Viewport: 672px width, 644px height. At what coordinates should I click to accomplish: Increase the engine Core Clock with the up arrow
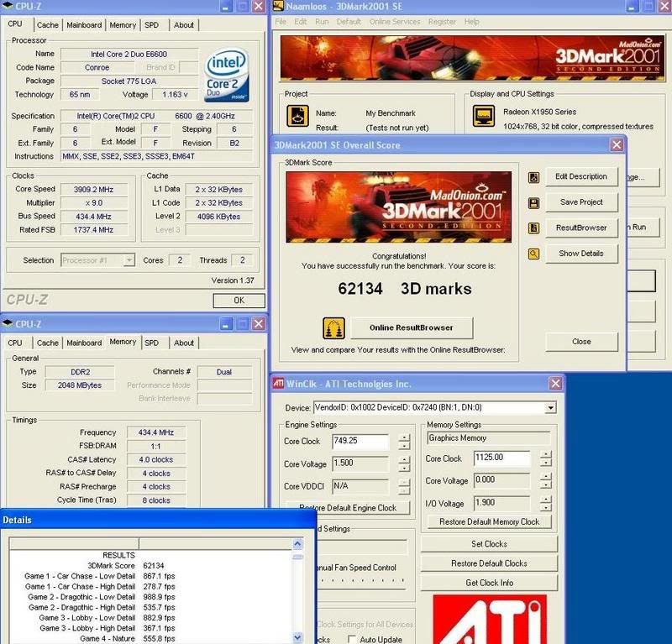[404, 437]
